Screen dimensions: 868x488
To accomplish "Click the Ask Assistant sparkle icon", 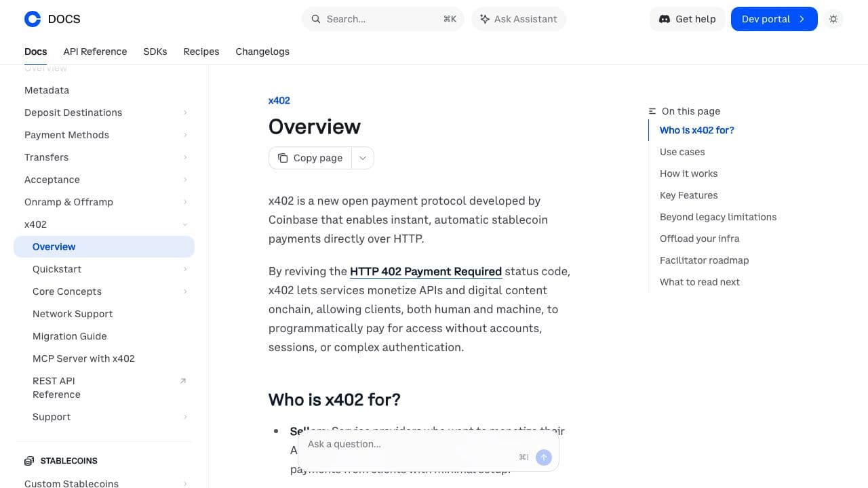I will (x=485, y=19).
